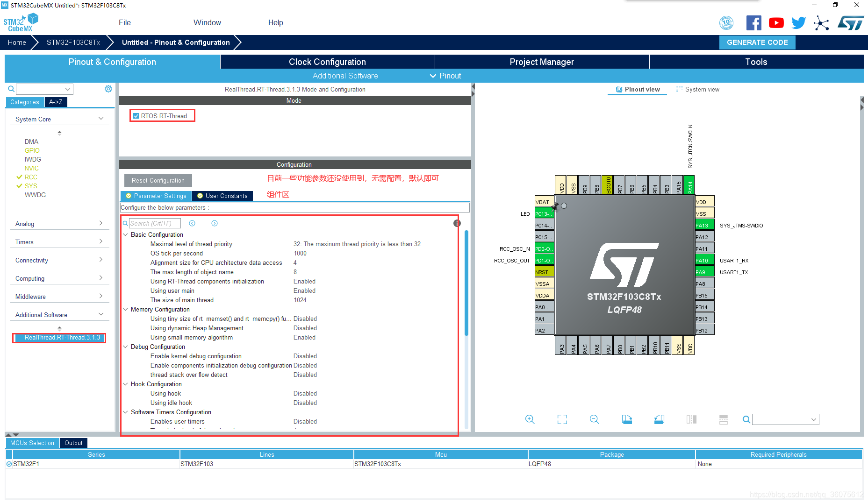The height and width of the screenshot is (503, 868).
Task: Click the pin search magnifier icon
Action: (746, 419)
